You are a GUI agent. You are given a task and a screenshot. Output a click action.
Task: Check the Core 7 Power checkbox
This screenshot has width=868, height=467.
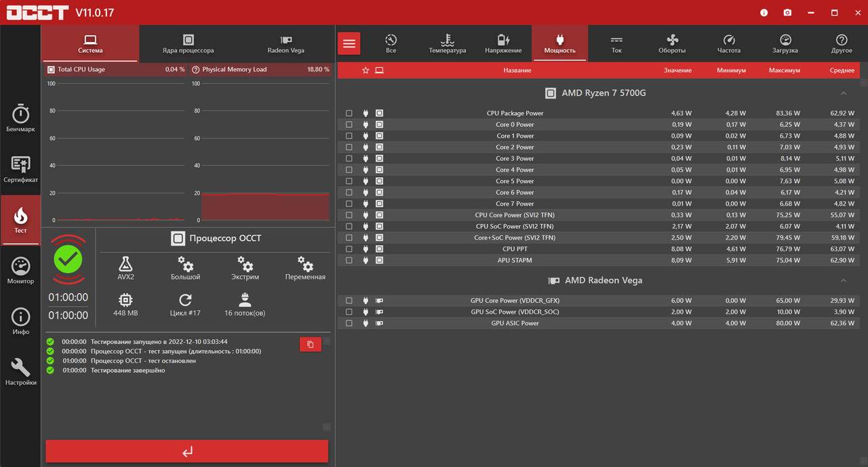tap(349, 204)
